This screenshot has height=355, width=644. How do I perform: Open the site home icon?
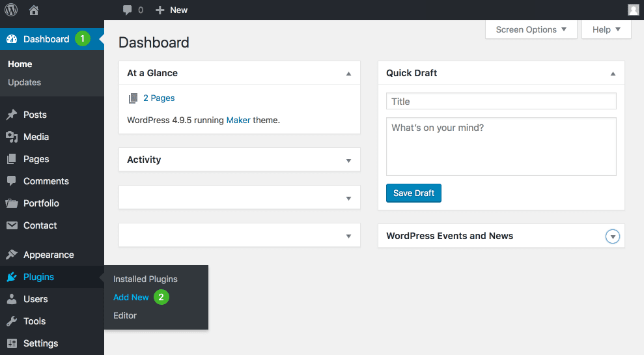(x=34, y=10)
